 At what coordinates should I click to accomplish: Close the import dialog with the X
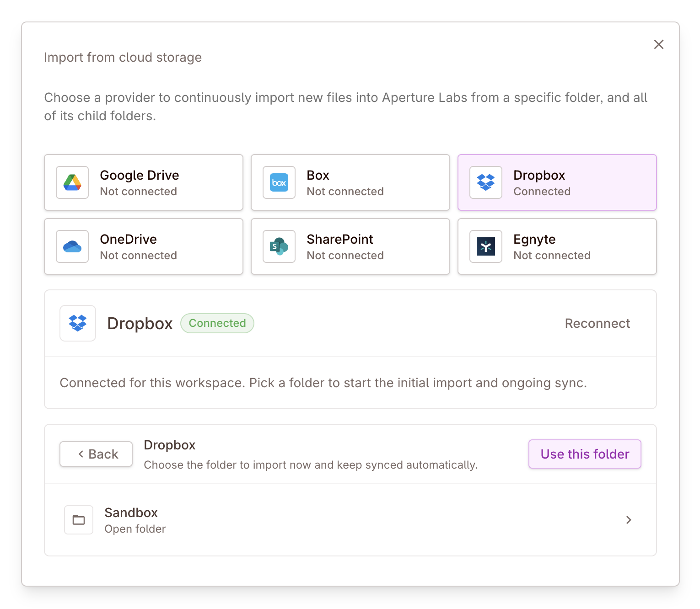659,44
